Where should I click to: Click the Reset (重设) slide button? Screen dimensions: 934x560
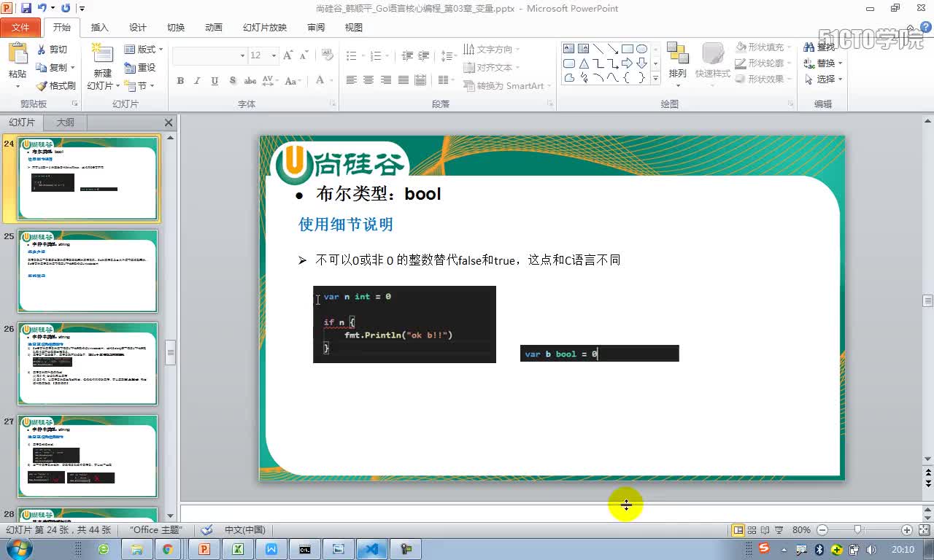[x=140, y=67]
